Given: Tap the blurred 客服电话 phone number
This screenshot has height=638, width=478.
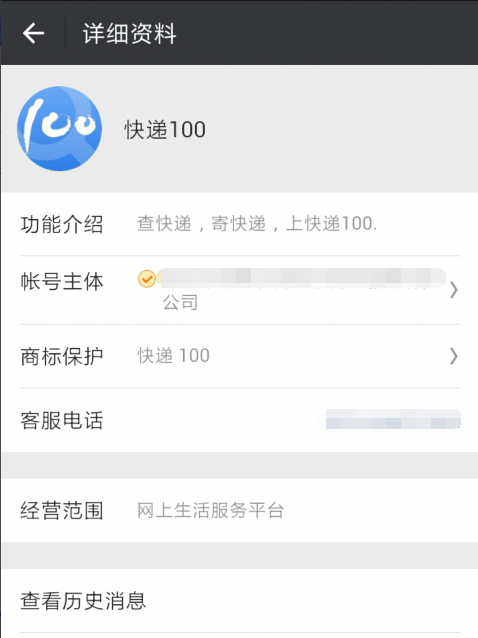Looking at the screenshot, I should click(393, 420).
